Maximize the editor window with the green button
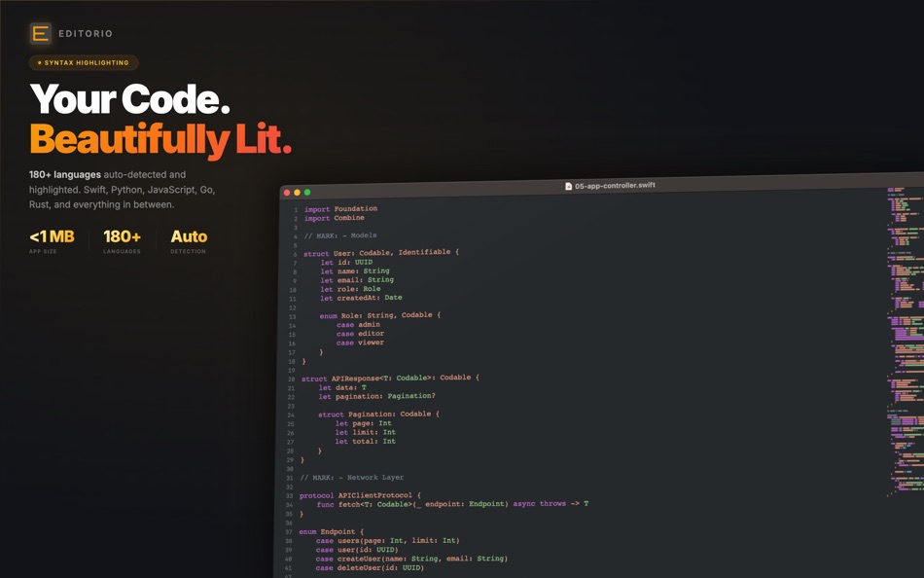Image resolution: width=924 pixels, height=578 pixels. click(x=307, y=193)
